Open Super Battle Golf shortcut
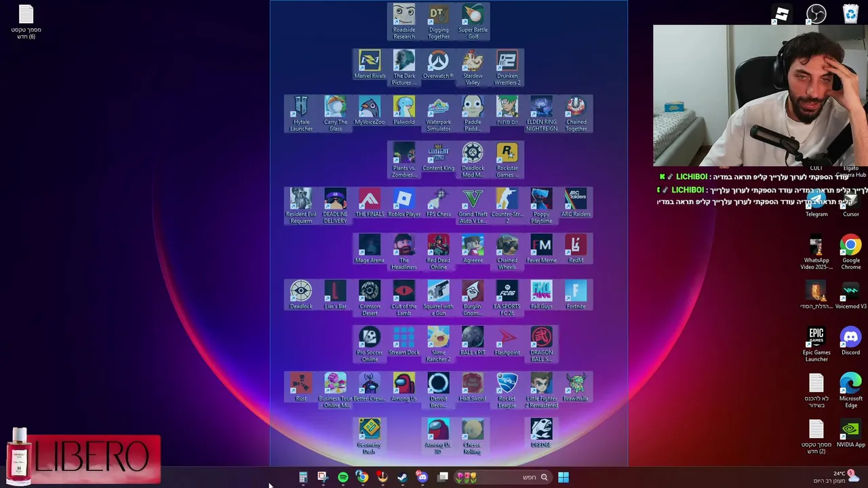The width and height of the screenshot is (868, 488). click(x=473, y=22)
